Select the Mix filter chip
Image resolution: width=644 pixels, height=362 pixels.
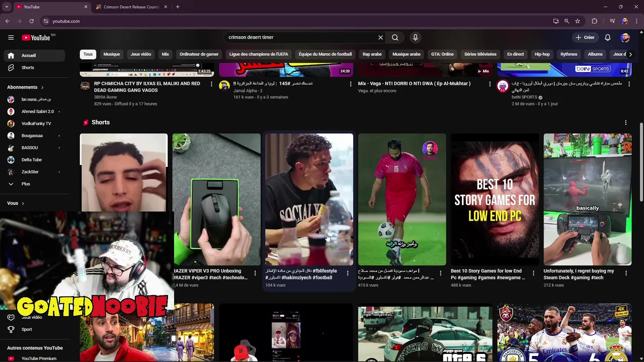[165, 54]
